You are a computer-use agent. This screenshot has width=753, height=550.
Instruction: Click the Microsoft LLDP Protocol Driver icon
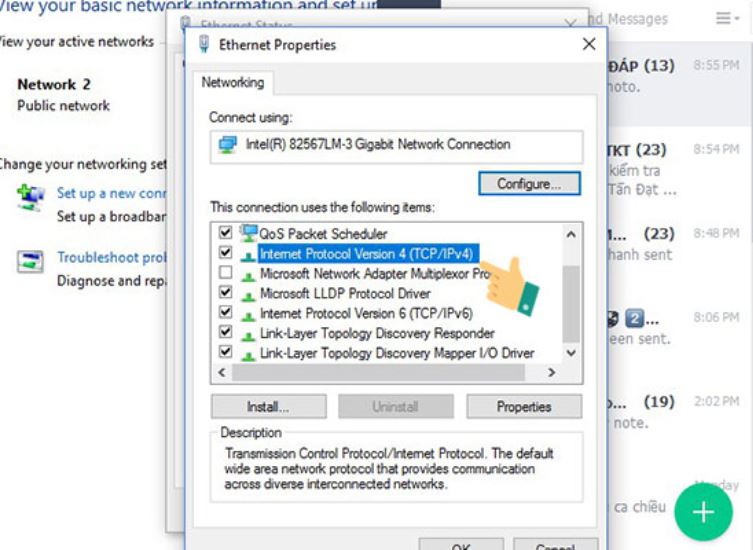click(x=248, y=294)
